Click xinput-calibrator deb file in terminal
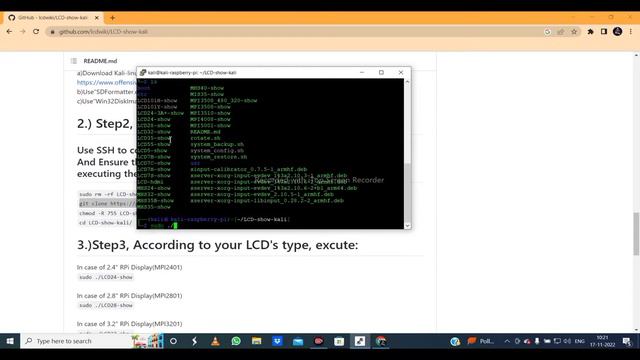Screen dimensions: 640x360 (x=249, y=169)
